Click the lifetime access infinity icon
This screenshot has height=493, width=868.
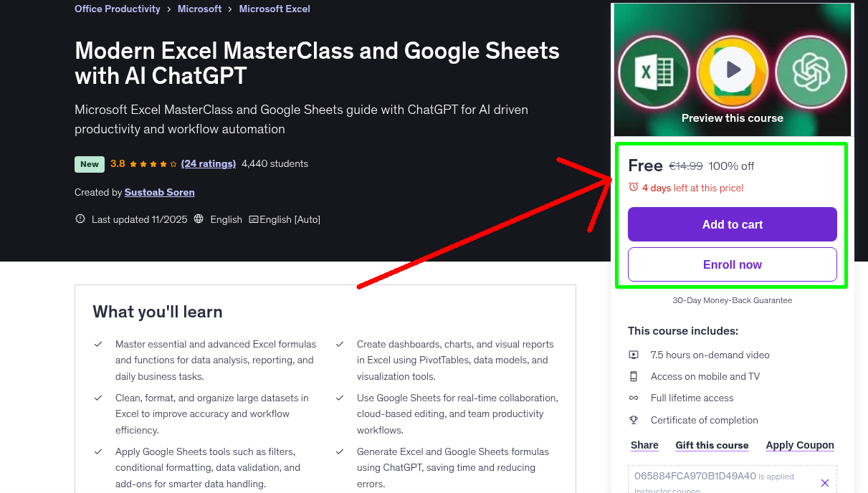coord(634,398)
